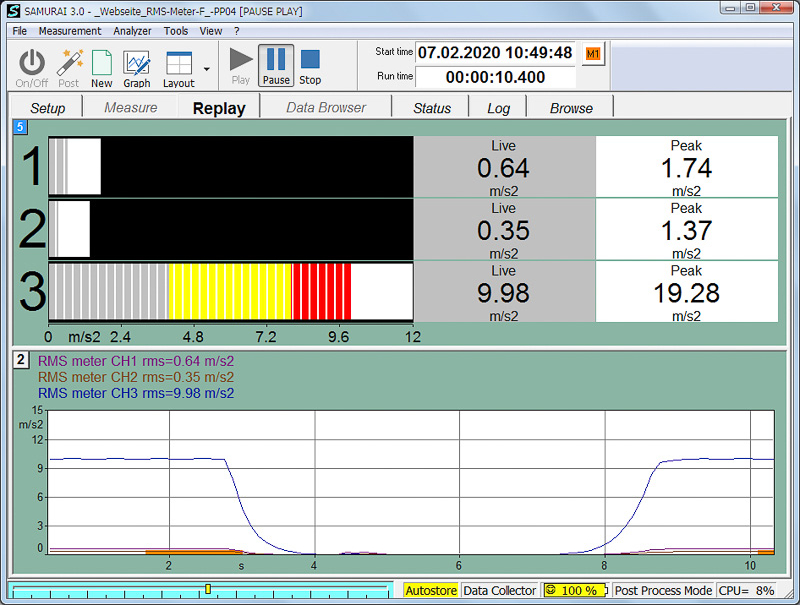Open the Measurement menu
The image size is (800, 605).
coord(70,31)
